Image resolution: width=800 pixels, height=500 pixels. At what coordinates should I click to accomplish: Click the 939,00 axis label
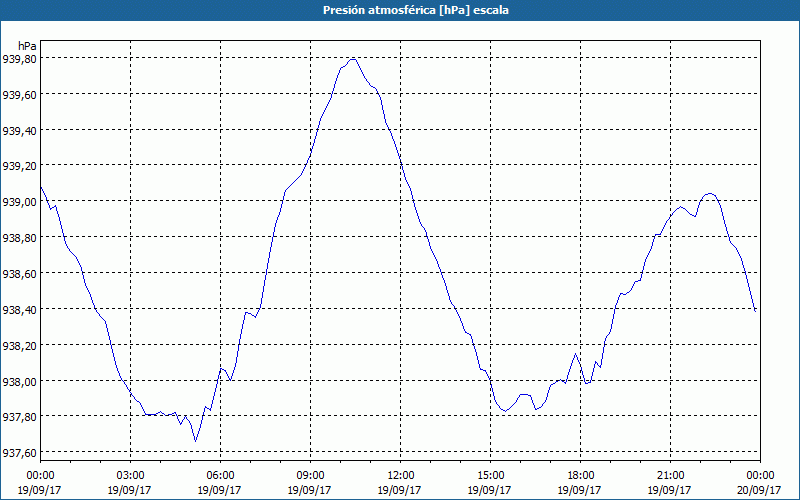coord(19,202)
